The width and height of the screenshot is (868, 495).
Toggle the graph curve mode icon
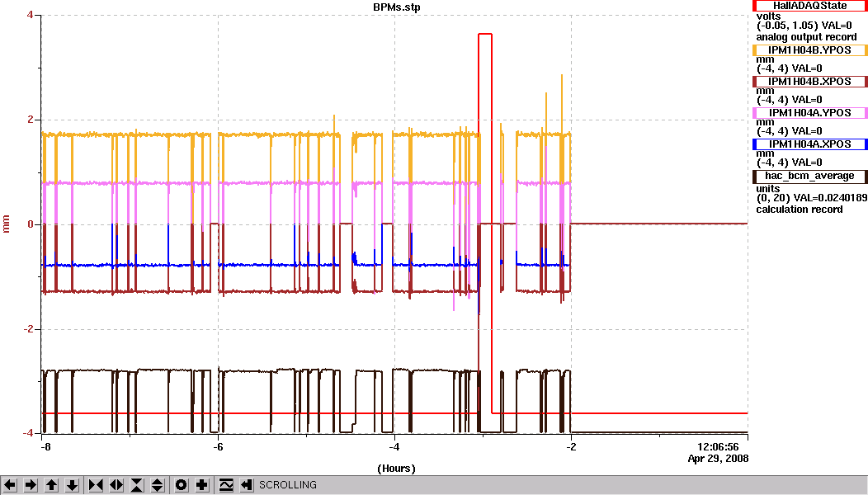(x=226, y=485)
